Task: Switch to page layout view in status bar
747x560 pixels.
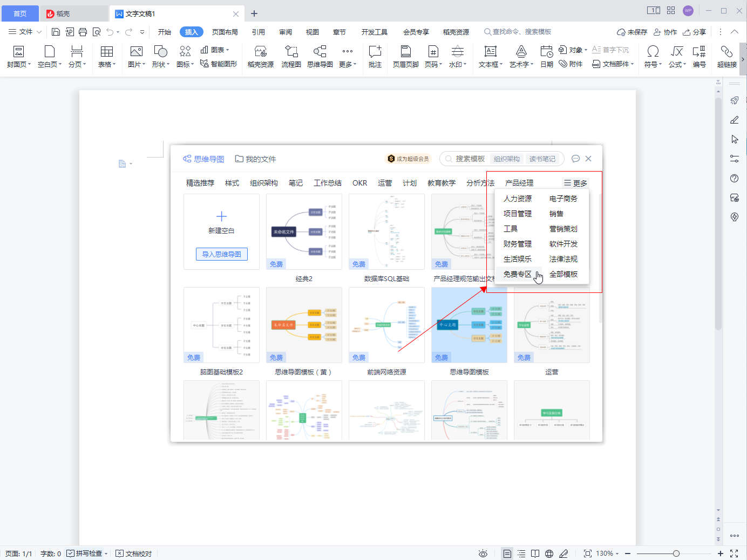Action: (x=507, y=554)
